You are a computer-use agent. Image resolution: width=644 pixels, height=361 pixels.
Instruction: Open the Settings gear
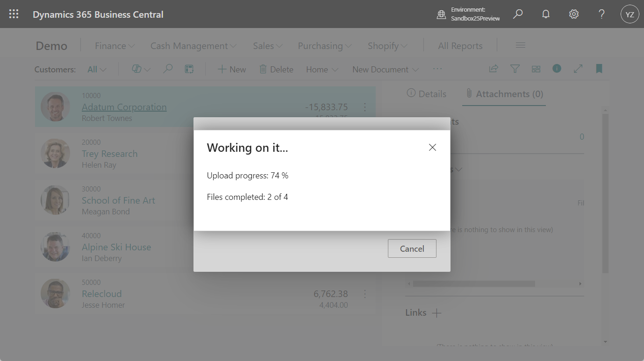tap(573, 14)
